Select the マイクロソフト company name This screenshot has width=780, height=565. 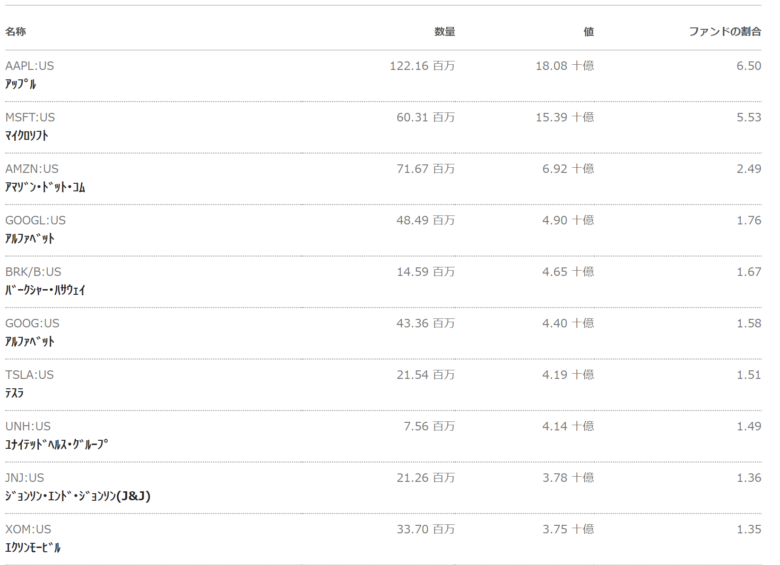click(27, 135)
